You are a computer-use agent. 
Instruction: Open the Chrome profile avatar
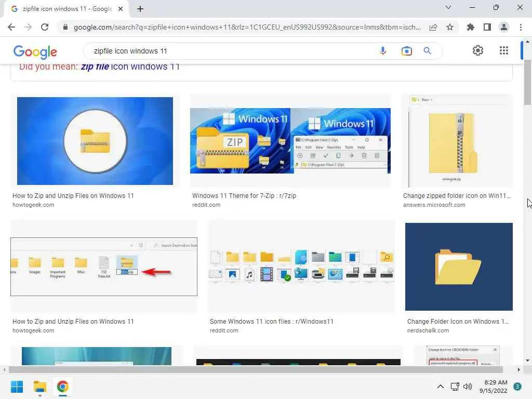pyautogui.click(x=504, y=27)
